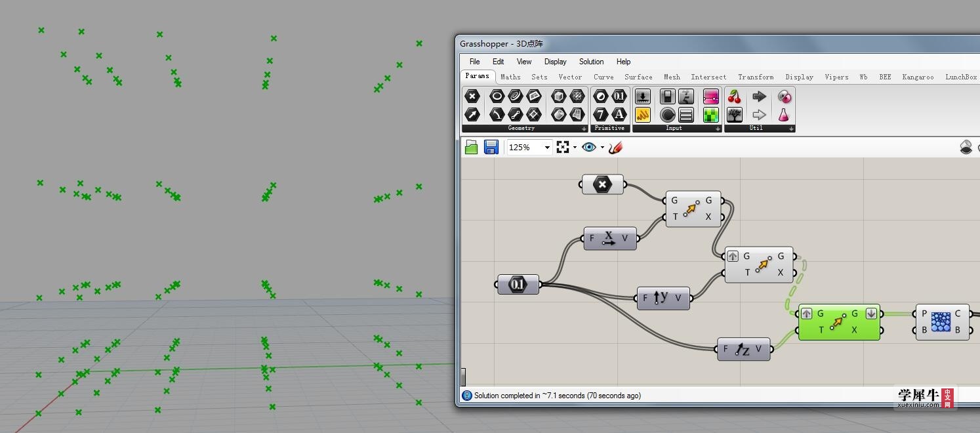Select the dark arrow Data Input icon

click(760, 96)
